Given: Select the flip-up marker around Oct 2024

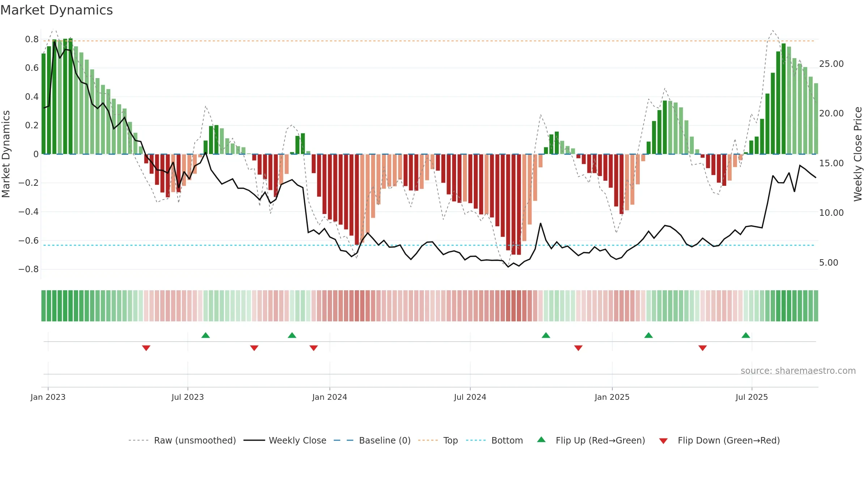Looking at the screenshot, I should [546, 335].
